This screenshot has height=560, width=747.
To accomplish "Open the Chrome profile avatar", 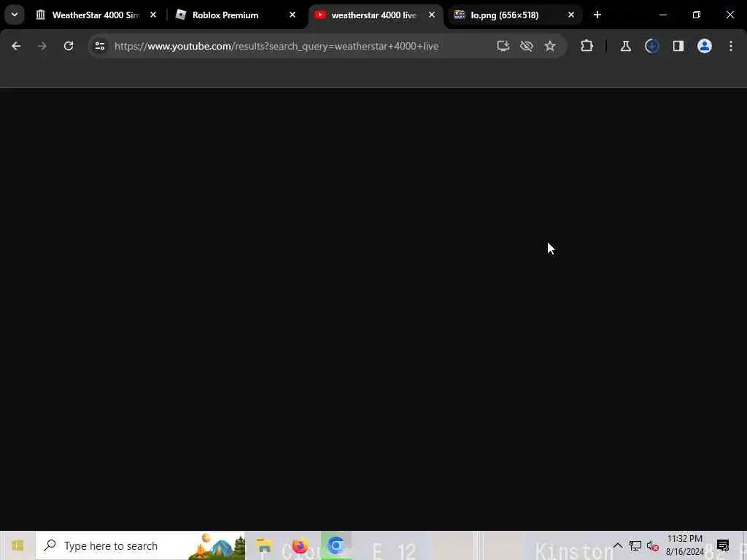I will click(705, 46).
